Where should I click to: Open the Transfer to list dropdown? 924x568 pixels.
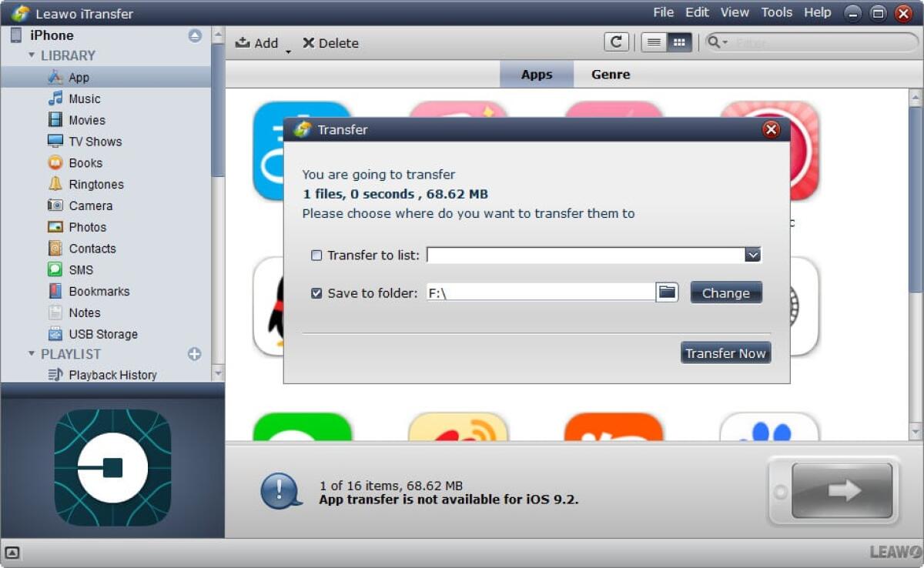pos(753,255)
